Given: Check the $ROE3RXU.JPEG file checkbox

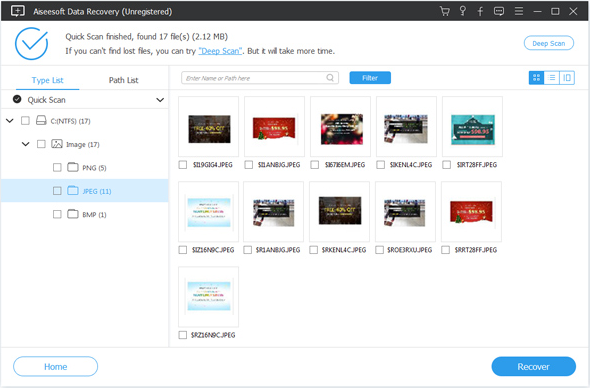Looking at the screenshot, I should 380,250.
